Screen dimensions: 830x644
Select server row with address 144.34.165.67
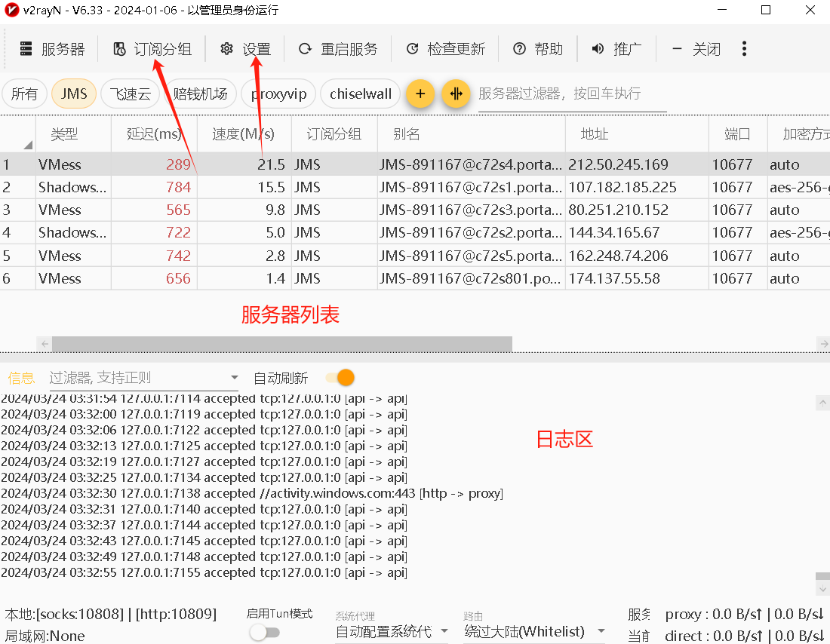tap(415, 233)
